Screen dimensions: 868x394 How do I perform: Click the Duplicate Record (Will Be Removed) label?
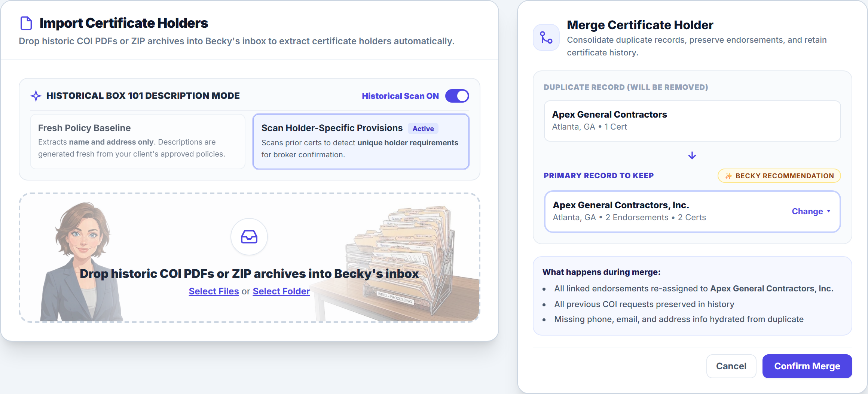click(626, 87)
